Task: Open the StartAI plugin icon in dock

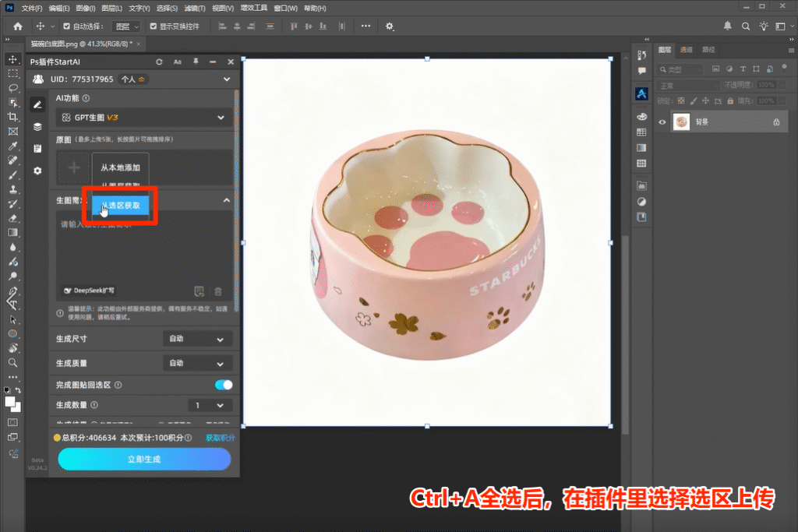Action: tap(642, 93)
